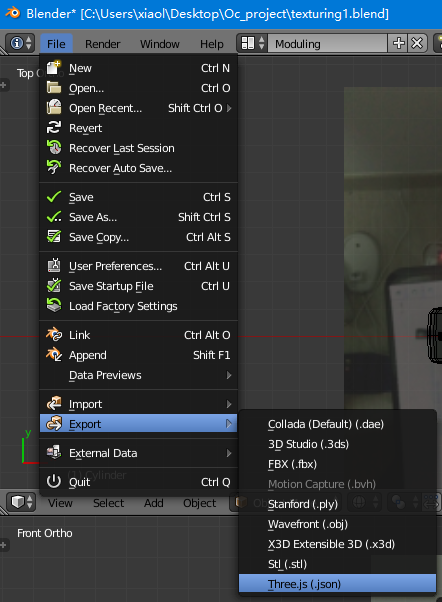Export as Stl (.stl)

tap(338, 564)
